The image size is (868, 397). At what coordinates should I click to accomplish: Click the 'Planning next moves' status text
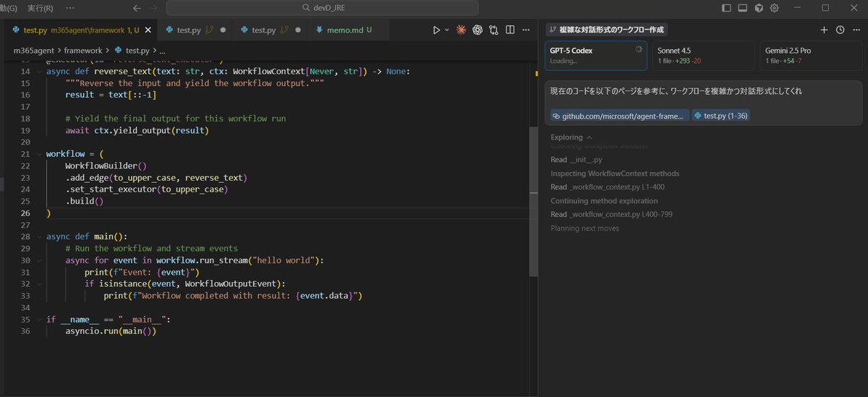click(x=584, y=229)
